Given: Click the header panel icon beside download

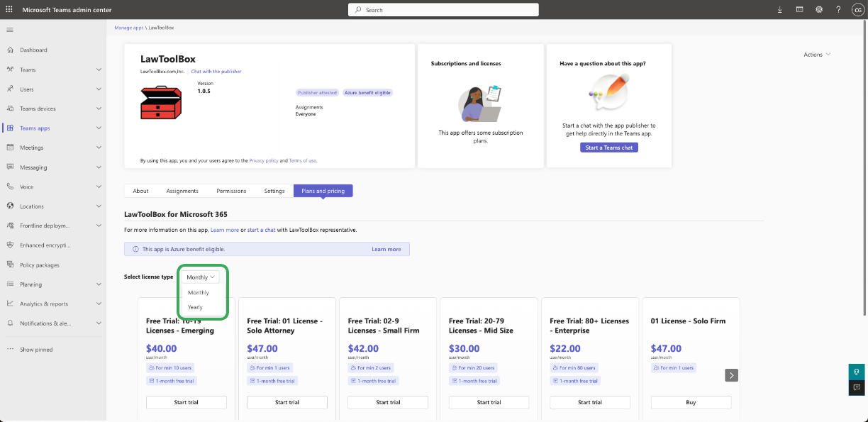Looking at the screenshot, I should [x=799, y=10].
